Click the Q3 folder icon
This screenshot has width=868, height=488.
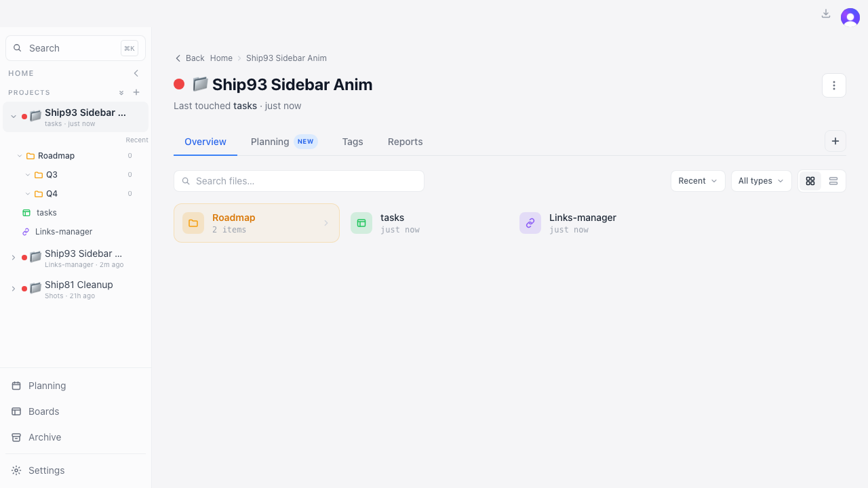[x=39, y=175]
